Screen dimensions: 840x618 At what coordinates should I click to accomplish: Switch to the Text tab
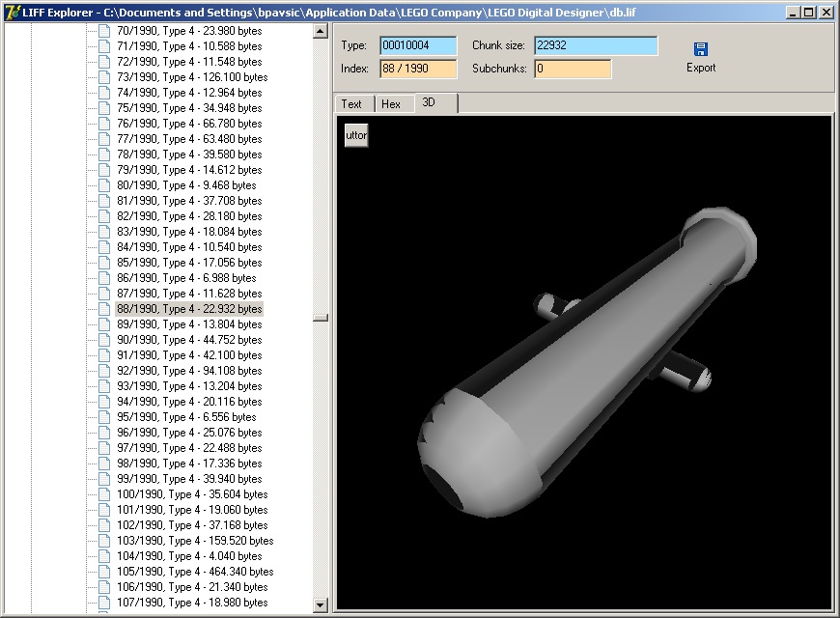point(352,104)
